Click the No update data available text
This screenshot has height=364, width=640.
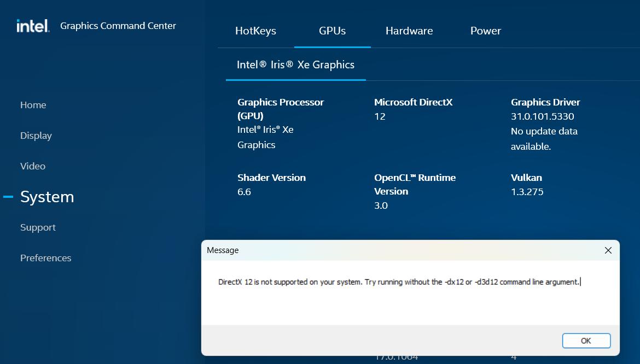tap(544, 139)
